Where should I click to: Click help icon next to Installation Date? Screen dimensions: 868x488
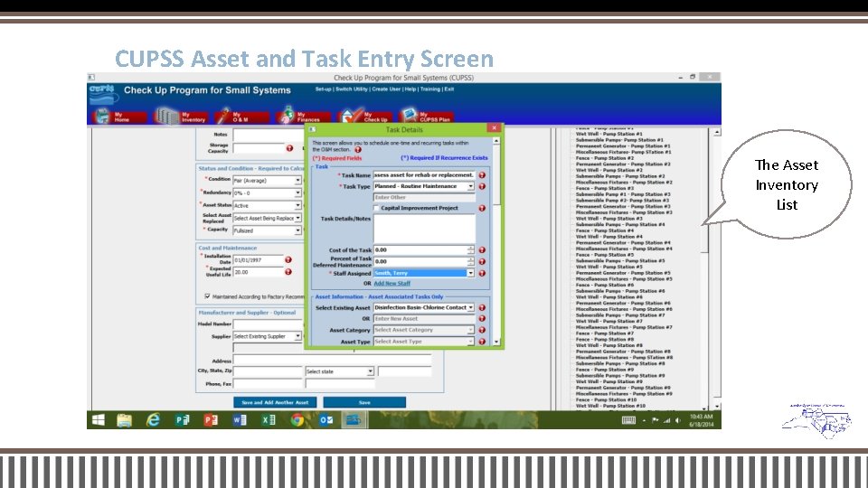(x=288, y=259)
